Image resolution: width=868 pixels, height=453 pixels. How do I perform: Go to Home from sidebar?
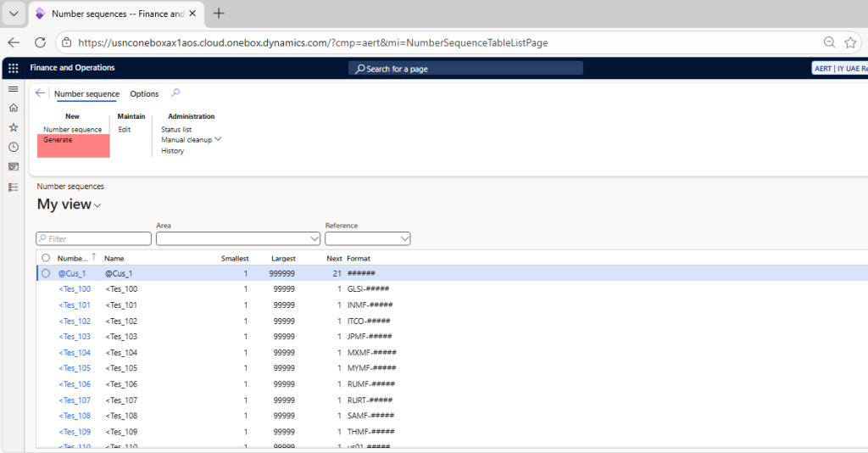13,108
